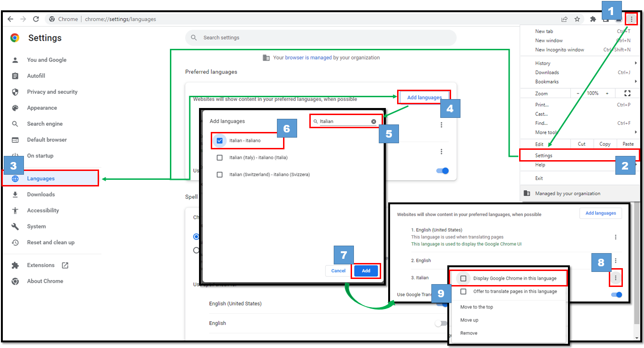Viewport: 644px width, 348px height.
Task: Choose Move to the top for Italian
Action: coord(476,307)
